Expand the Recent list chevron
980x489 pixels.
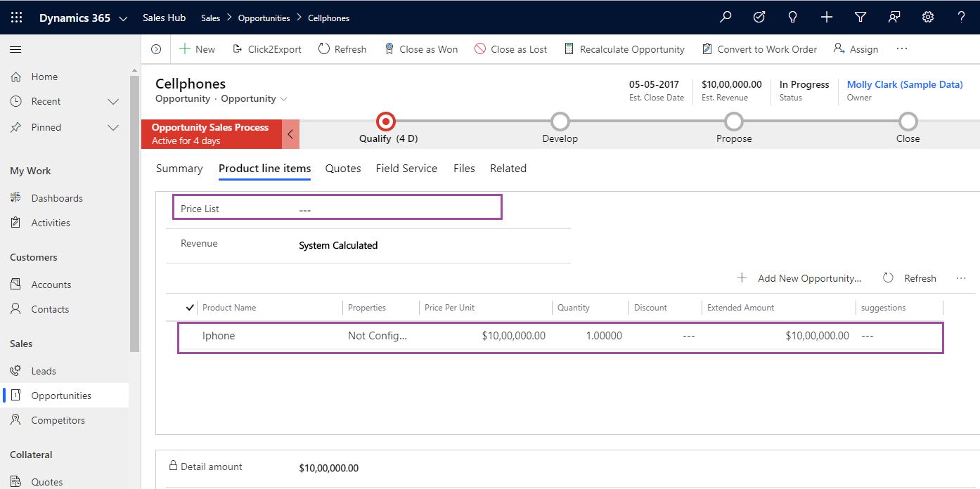pyautogui.click(x=113, y=102)
